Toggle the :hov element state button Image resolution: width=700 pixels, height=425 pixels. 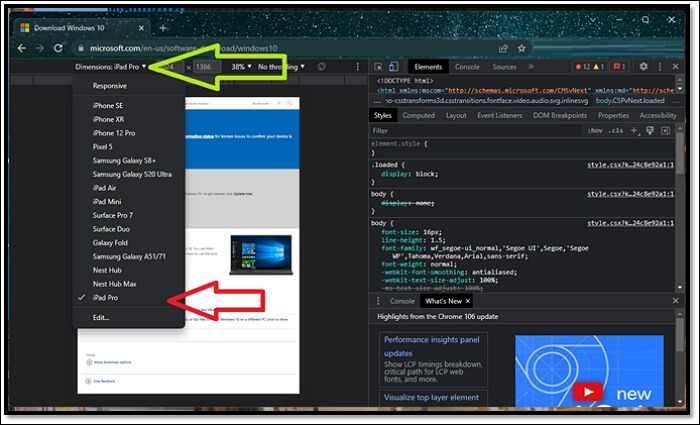tap(595, 130)
